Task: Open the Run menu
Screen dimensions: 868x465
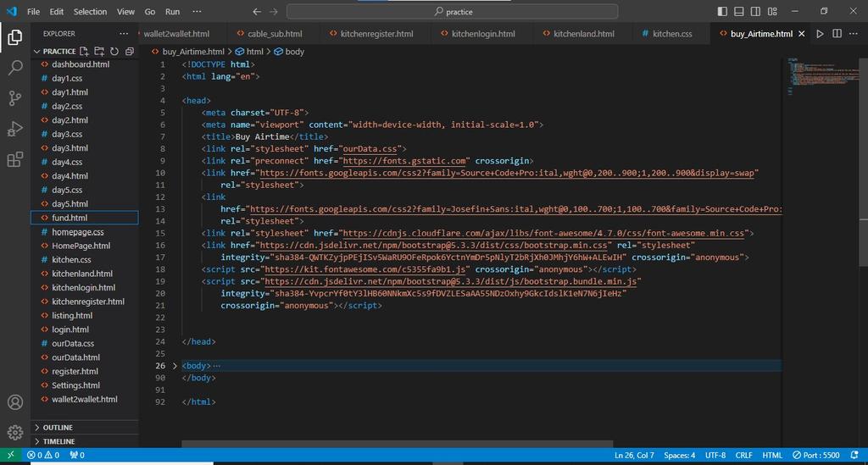Action: 173,12
